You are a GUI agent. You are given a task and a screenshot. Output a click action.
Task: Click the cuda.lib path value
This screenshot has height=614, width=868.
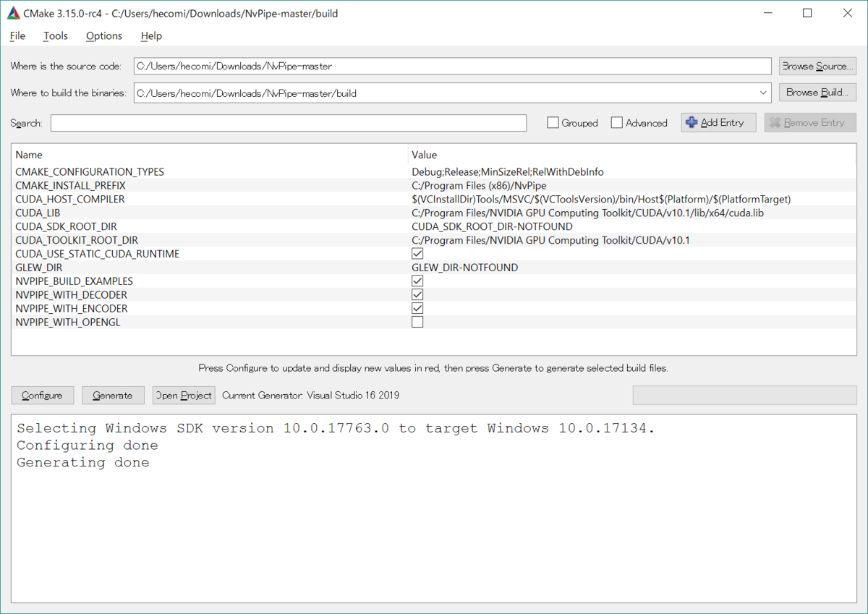586,213
